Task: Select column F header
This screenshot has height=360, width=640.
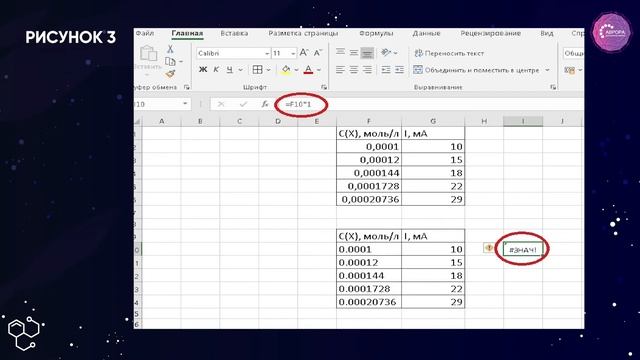Action: point(369,121)
